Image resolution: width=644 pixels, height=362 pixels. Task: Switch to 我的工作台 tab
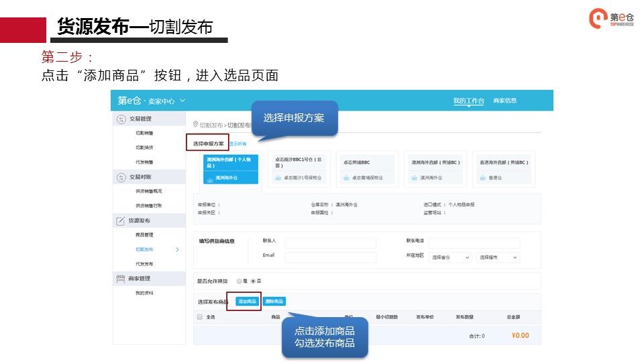click(469, 101)
